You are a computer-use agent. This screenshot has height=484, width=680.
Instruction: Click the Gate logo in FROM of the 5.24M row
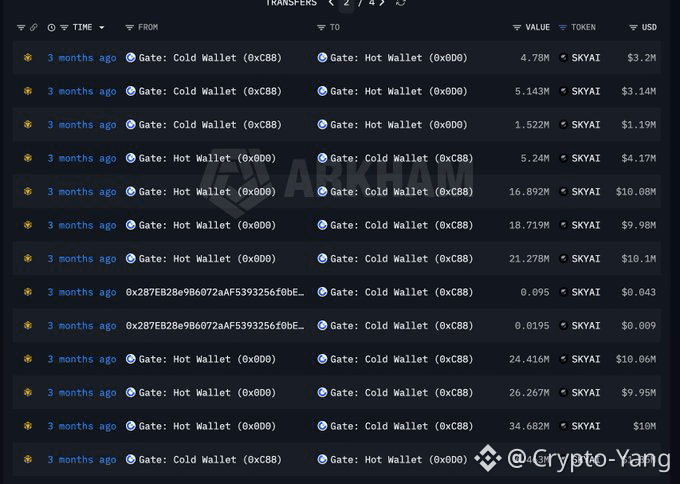[131, 158]
